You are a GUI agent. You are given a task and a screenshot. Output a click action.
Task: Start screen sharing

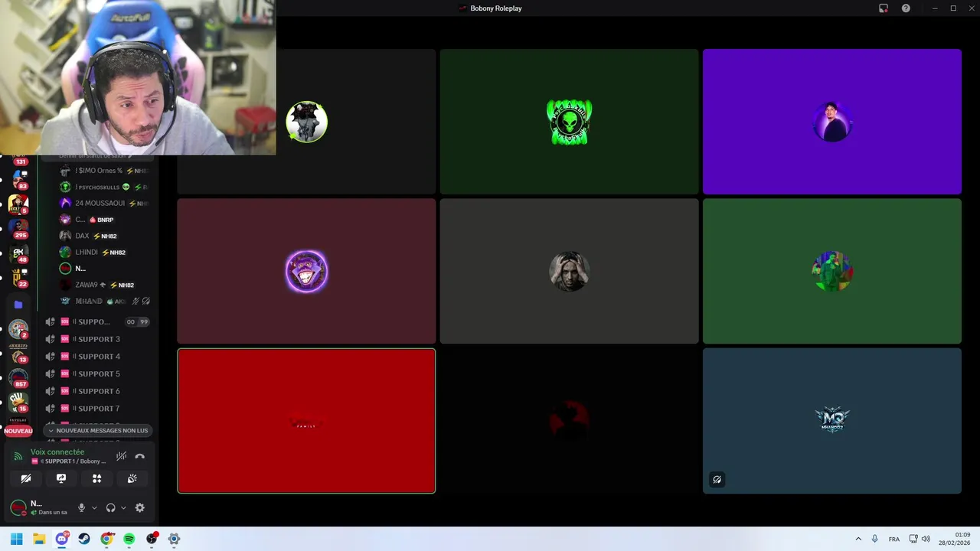61,478
